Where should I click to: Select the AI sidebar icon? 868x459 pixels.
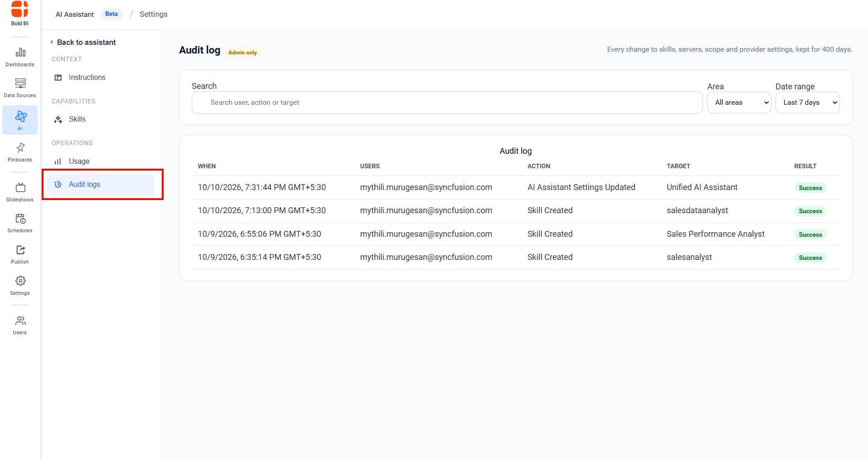[20, 120]
